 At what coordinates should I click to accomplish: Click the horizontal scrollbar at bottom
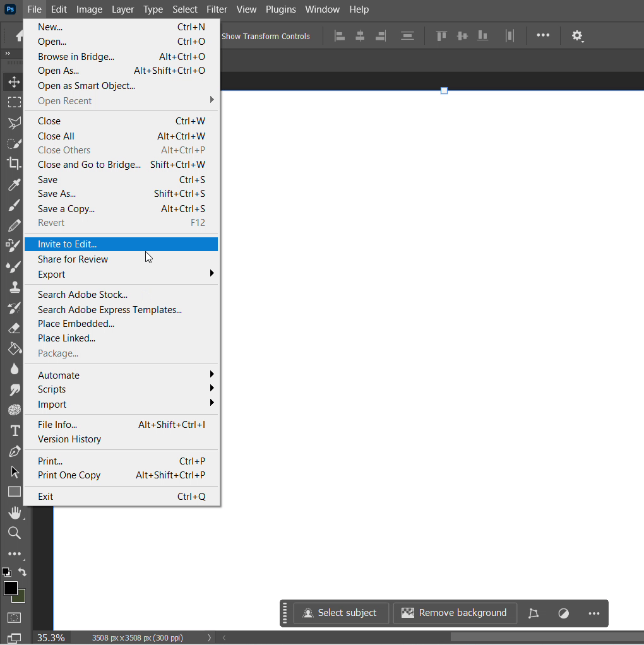point(547,637)
